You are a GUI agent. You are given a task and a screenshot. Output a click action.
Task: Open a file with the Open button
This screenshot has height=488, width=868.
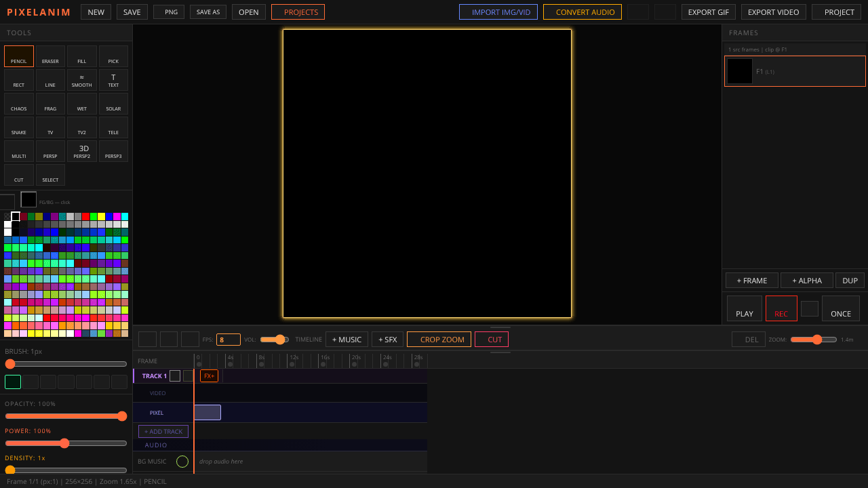249,12
